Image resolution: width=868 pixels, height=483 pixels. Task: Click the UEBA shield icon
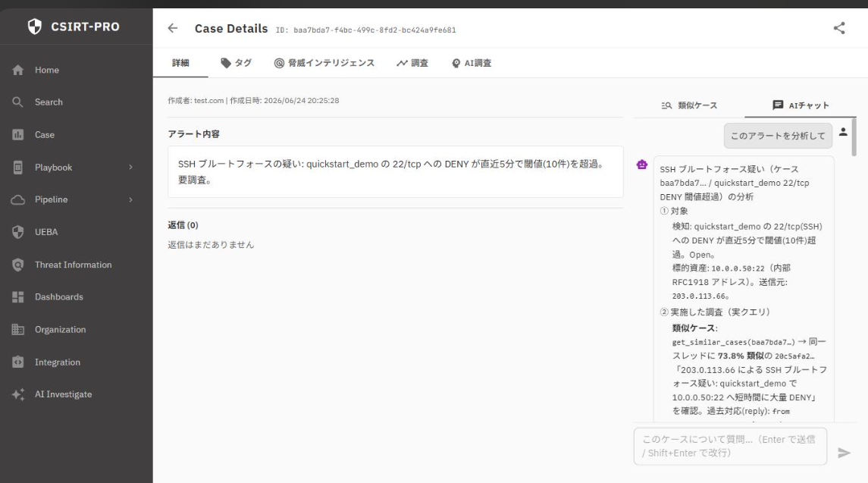[x=17, y=232]
